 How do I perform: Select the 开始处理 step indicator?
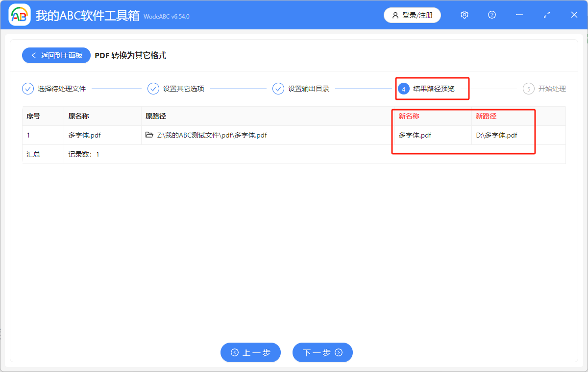tap(544, 89)
